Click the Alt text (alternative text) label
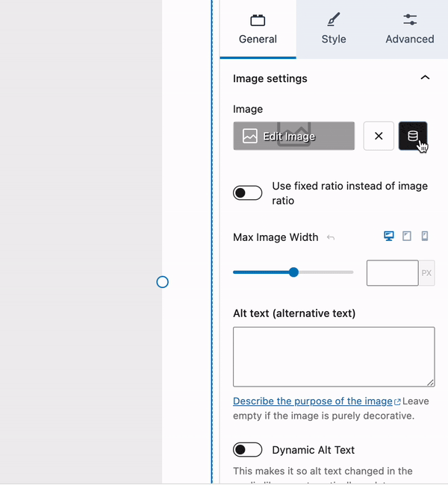448x485 pixels. point(294,313)
